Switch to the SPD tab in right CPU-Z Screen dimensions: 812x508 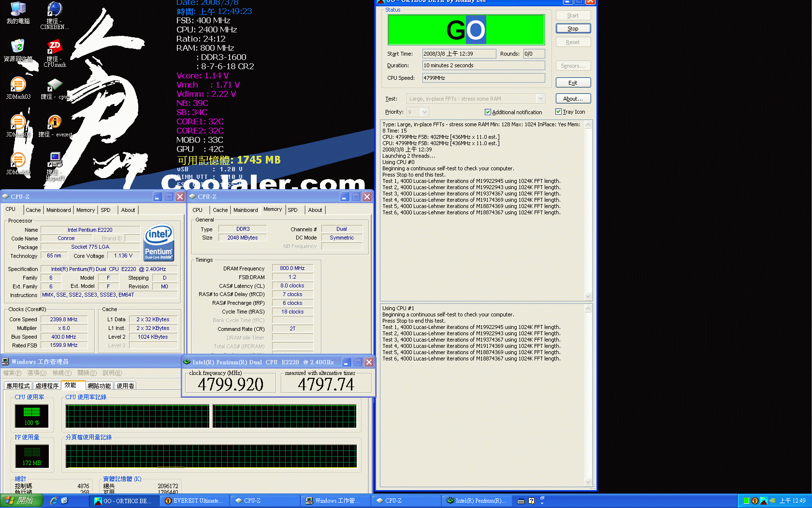point(292,210)
